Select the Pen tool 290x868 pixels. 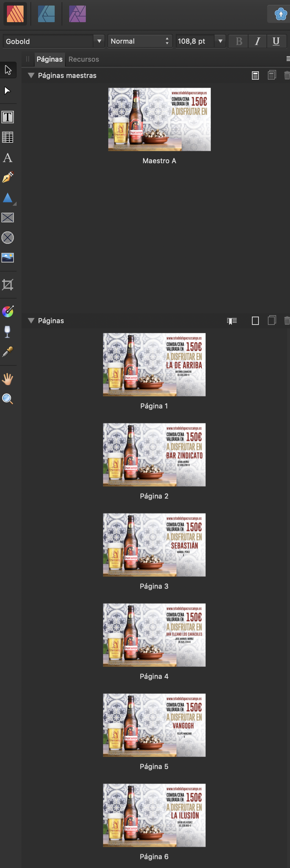[8, 177]
